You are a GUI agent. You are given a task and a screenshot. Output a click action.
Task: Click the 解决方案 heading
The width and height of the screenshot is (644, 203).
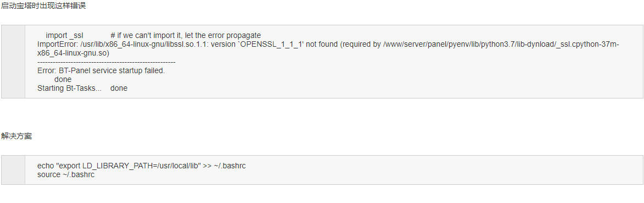click(16, 136)
